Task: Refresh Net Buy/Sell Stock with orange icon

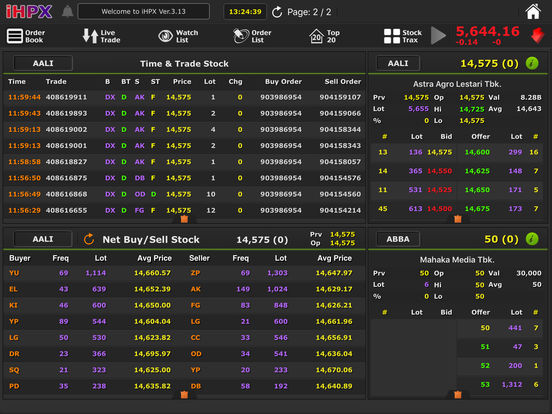Action: pyautogui.click(x=89, y=239)
